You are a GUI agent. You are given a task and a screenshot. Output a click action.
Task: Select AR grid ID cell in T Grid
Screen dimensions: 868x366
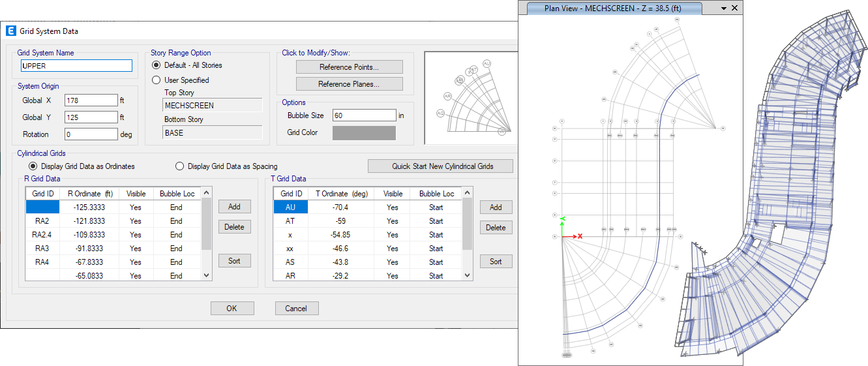(x=291, y=276)
